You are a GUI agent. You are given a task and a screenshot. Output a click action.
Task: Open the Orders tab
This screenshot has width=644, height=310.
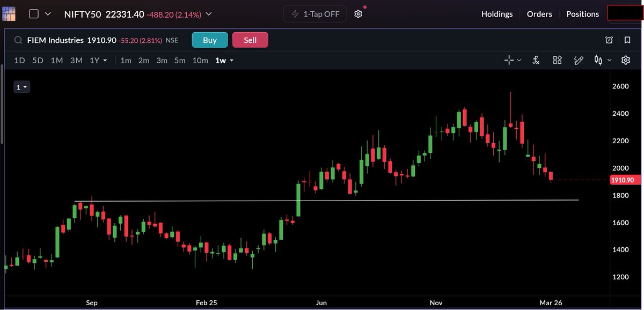tap(539, 14)
